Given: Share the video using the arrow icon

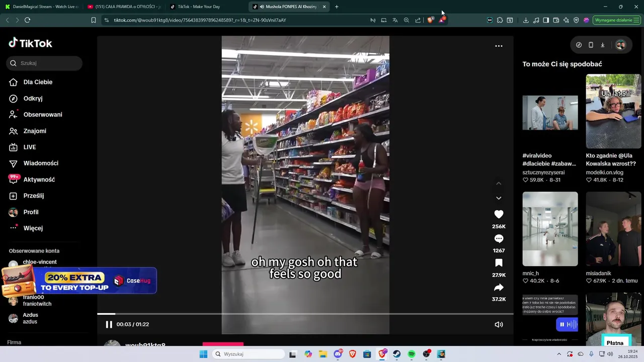Looking at the screenshot, I should pyautogui.click(x=499, y=288).
